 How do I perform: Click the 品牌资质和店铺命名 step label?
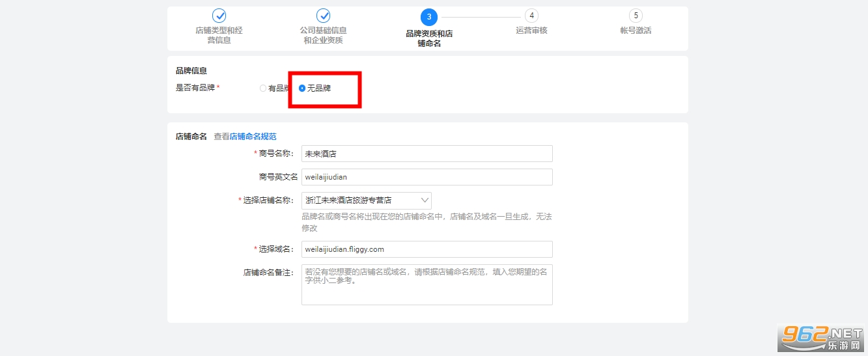[428, 38]
